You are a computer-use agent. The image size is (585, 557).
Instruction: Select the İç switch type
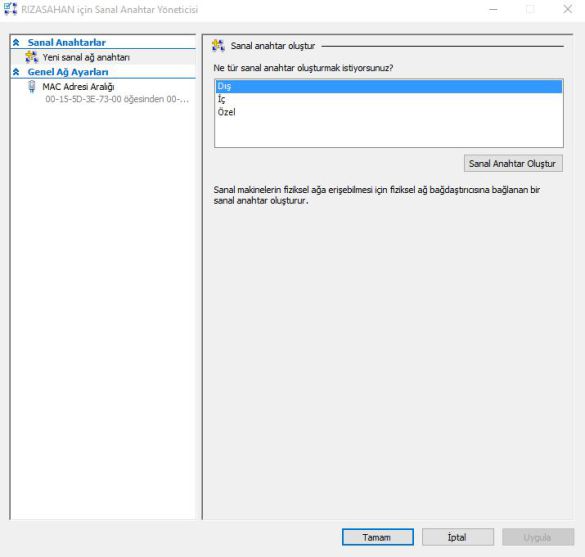pos(389,99)
